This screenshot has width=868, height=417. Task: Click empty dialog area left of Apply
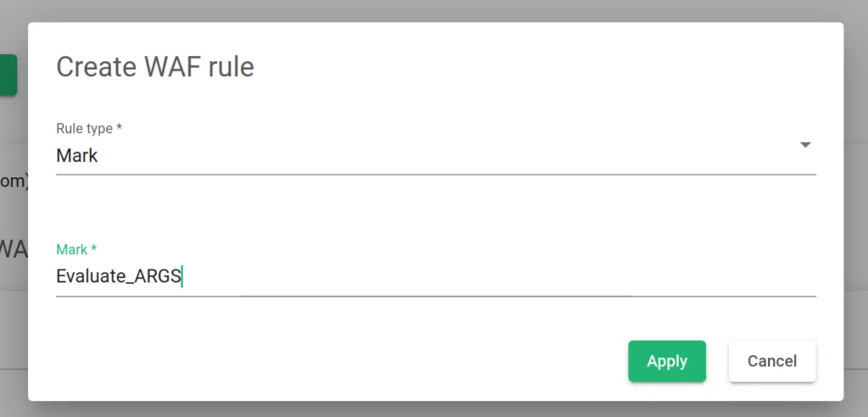point(339,361)
